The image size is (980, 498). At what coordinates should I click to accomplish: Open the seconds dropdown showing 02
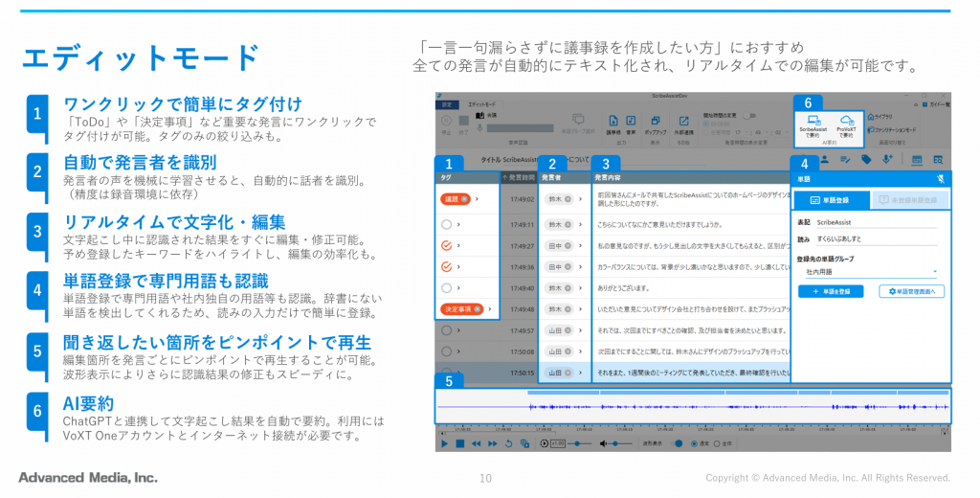coord(781,132)
